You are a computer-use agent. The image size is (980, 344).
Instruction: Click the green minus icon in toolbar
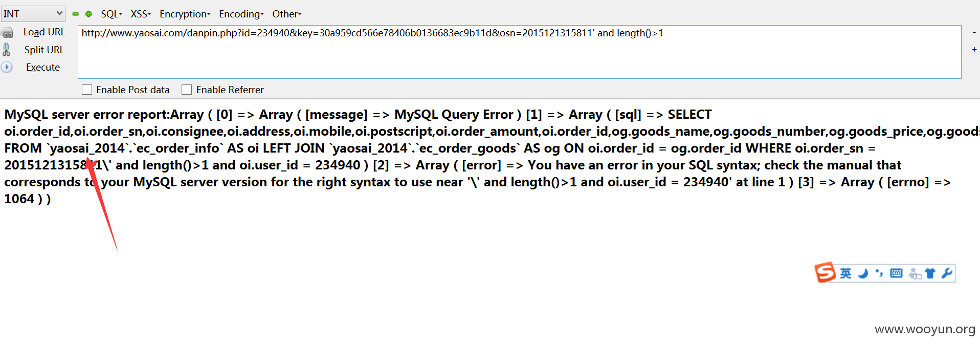76,14
